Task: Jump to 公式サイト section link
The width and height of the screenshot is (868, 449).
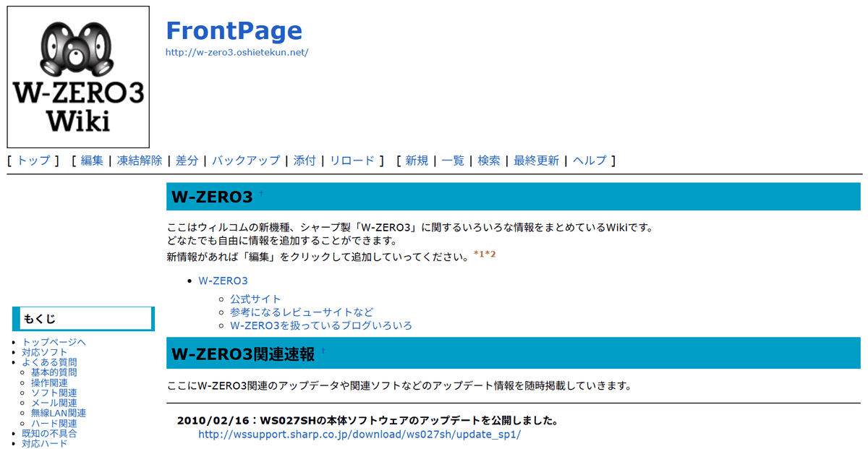Action: point(255,299)
